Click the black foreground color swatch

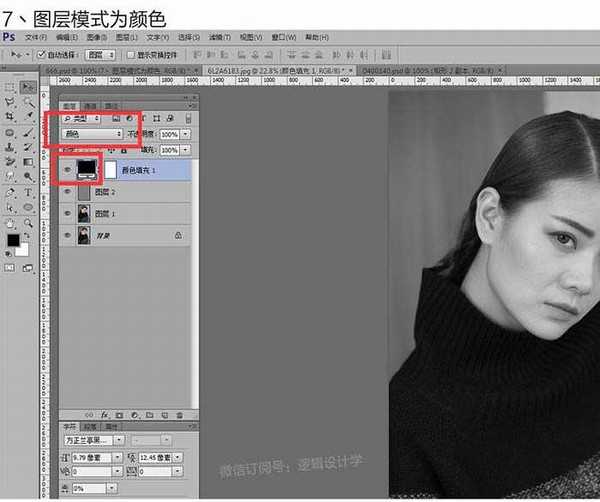[13, 241]
